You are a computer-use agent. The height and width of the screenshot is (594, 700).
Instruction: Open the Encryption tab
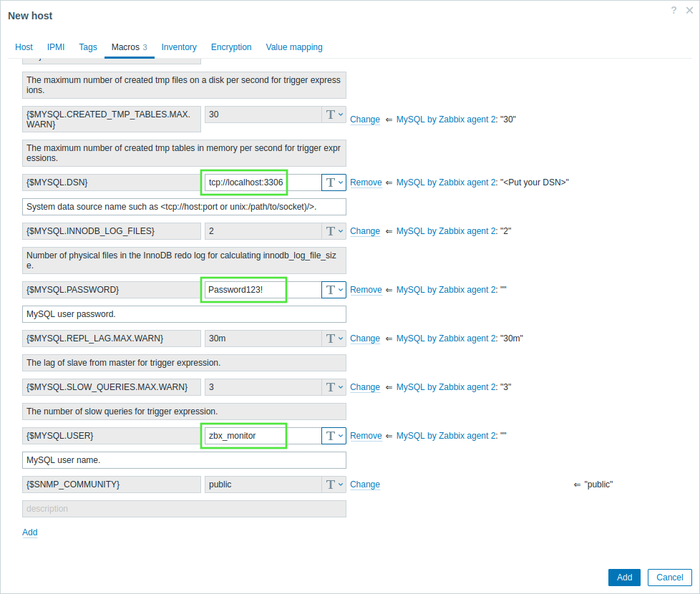tap(231, 47)
